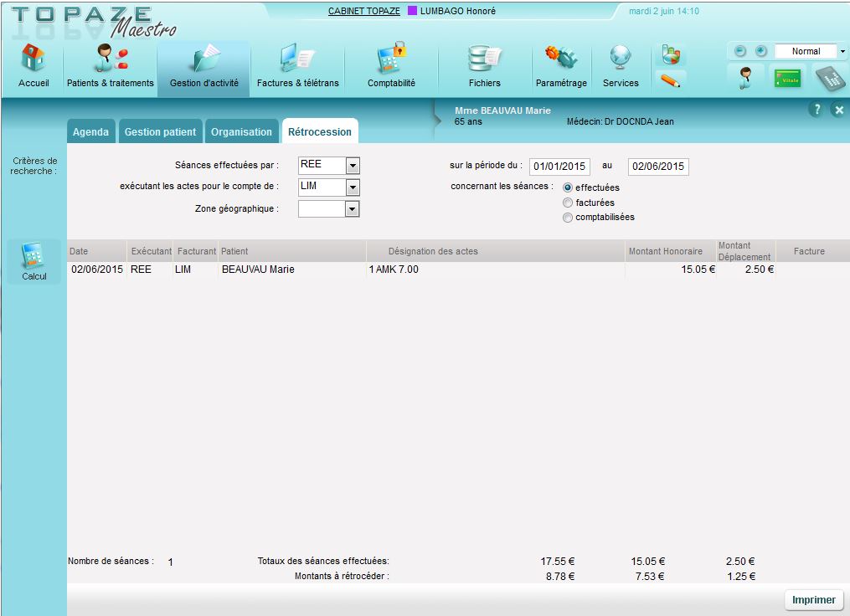Expand 'Séances effectuées par' dropdown
The height and width of the screenshot is (616, 850).
353,166
